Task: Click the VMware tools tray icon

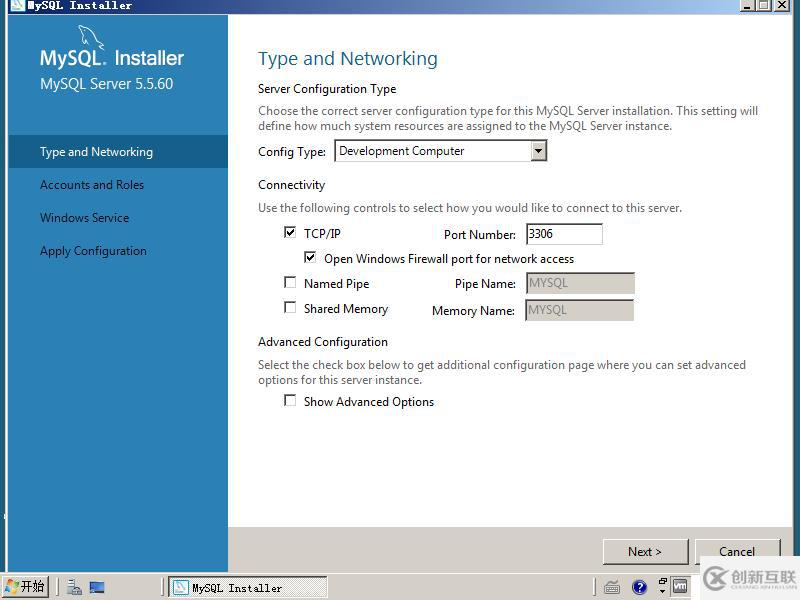Action: [680, 587]
